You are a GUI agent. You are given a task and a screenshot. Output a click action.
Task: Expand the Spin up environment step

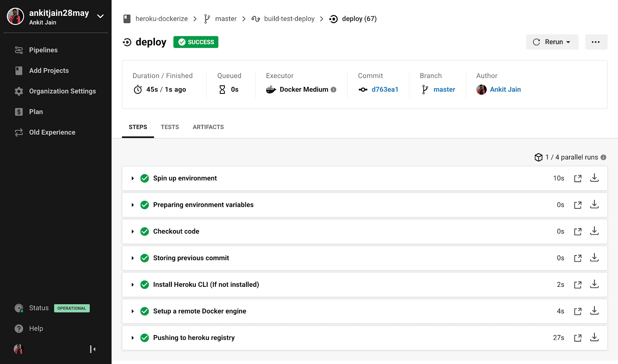coord(132,178)
